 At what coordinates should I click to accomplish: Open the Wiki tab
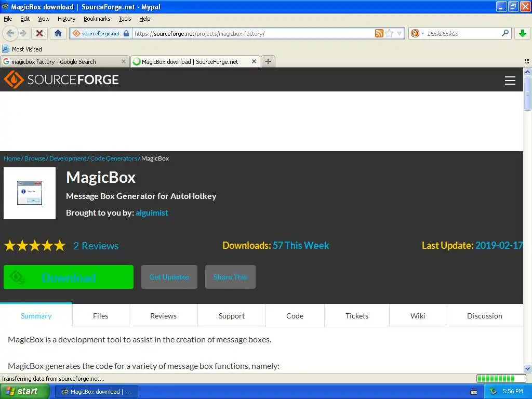click(x=417, y=316)
